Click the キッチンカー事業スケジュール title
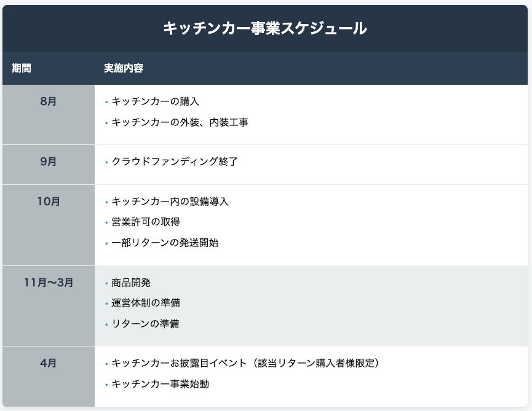Screen dimensions: 532x411 (x=265, y=28)
